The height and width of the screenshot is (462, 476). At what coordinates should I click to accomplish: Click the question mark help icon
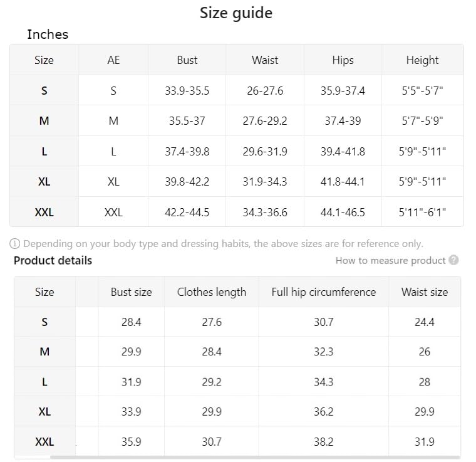453,260
